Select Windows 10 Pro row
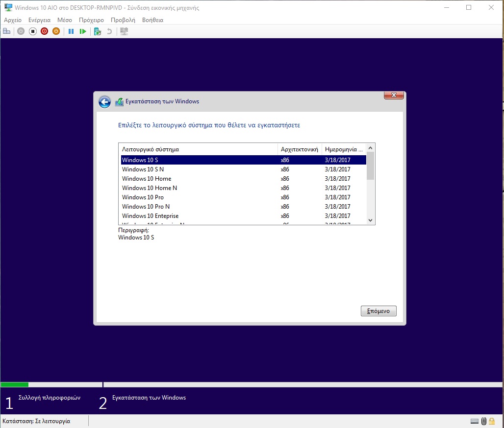This screenshot has width=504, height=428. click(x=243, y=197)
